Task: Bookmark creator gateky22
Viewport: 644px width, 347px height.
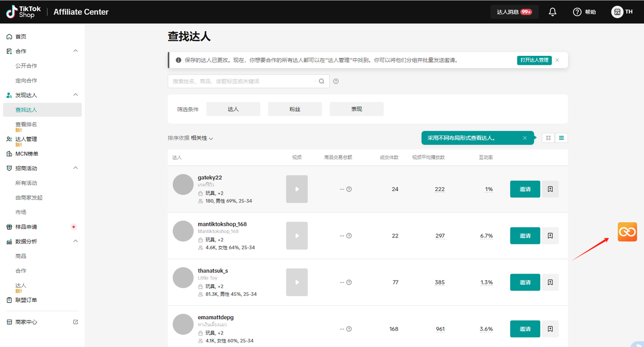Action: pyautogui.click(x=550, y=189)
